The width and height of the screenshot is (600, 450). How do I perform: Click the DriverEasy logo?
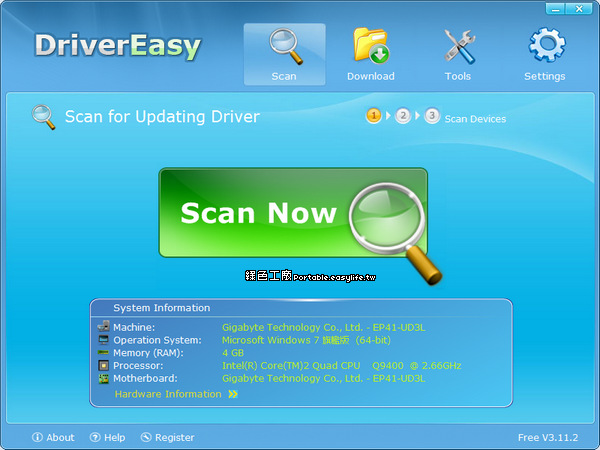(x=117, y=46)
